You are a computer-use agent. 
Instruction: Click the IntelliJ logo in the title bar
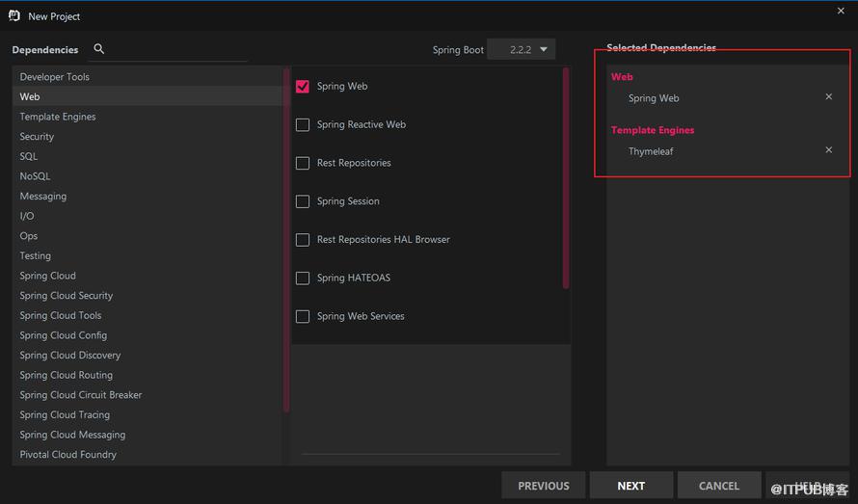[14, 15]
